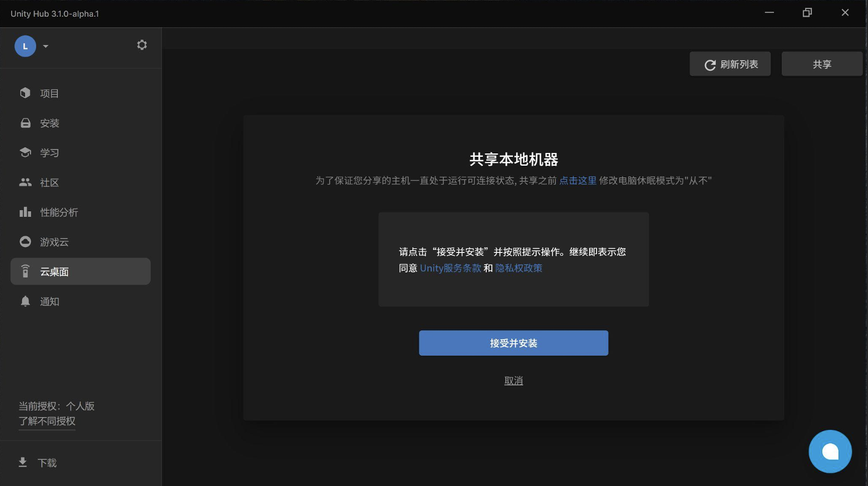Screen dimensions: 868x486
Task: Open the blue chat support bubble
Action: [830, 452]
